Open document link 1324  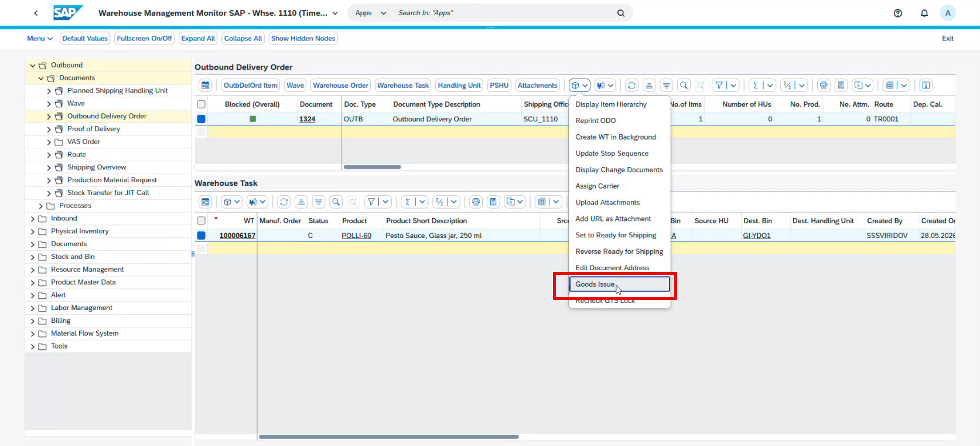click(x=307, y=119)
